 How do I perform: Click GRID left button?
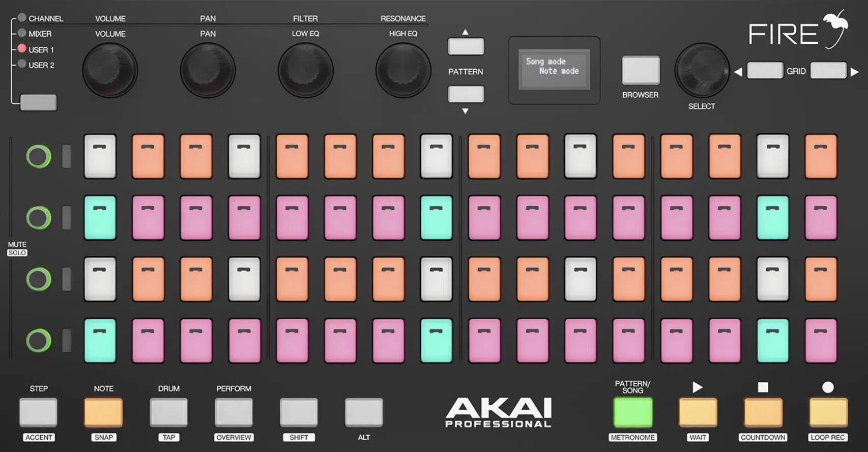(765, 71)
